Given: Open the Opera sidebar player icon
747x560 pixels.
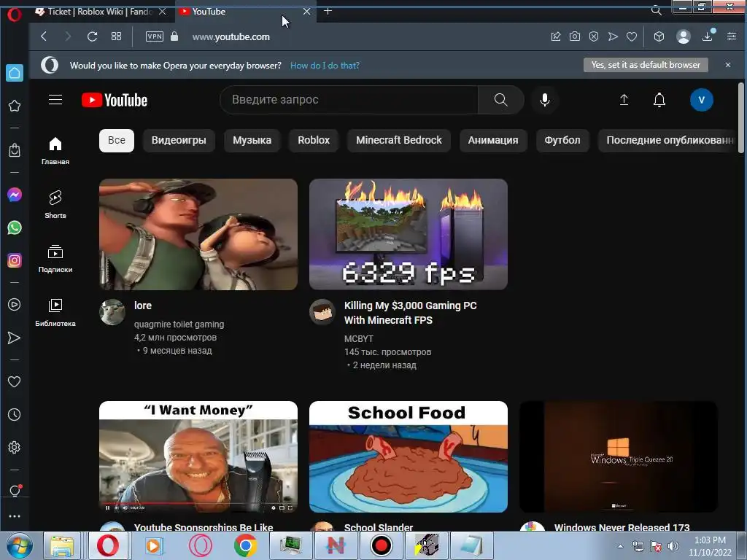Looking at the screenshot, I should [15, 304].
